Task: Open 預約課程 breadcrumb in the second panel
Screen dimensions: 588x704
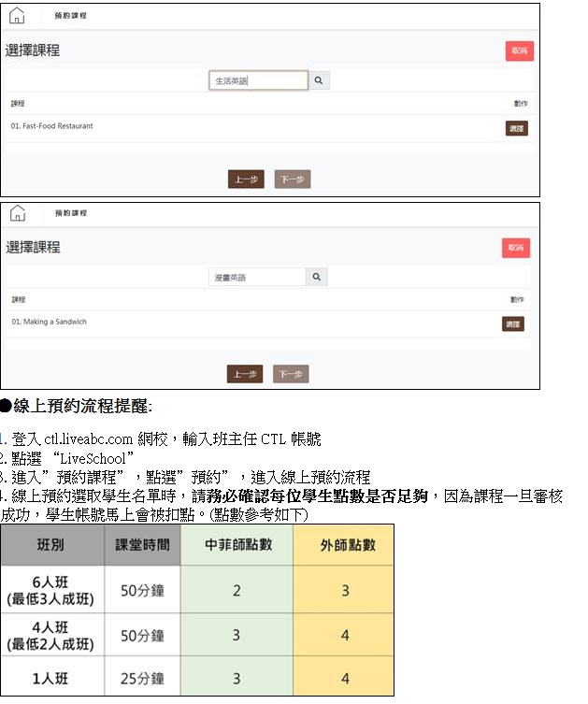Action: (x=71, y=213)
